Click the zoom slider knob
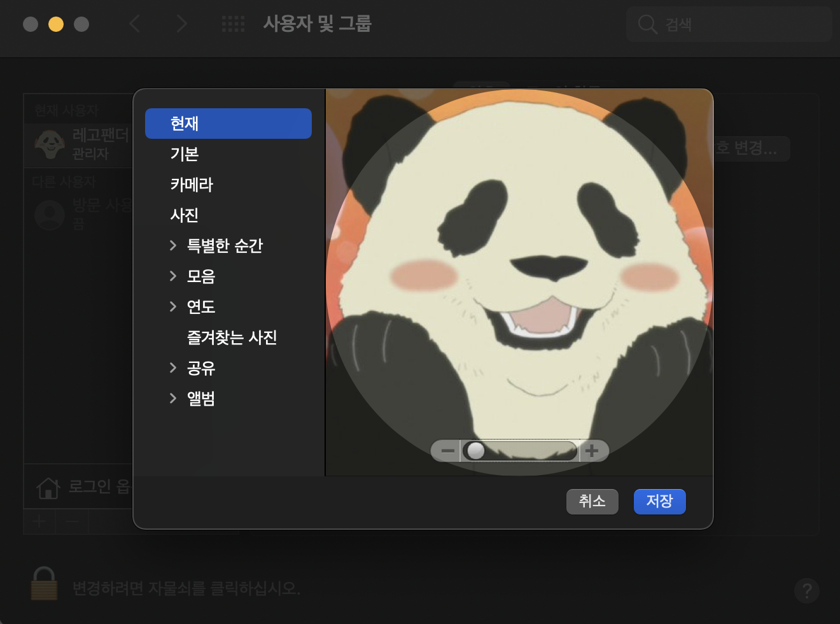Viewport: 840px width, 624px height. point(475,451)
